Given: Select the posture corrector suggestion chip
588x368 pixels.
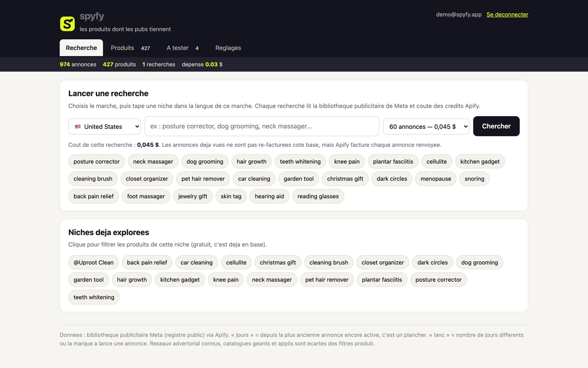Looking at the screenshot, I should click(96, 162).
